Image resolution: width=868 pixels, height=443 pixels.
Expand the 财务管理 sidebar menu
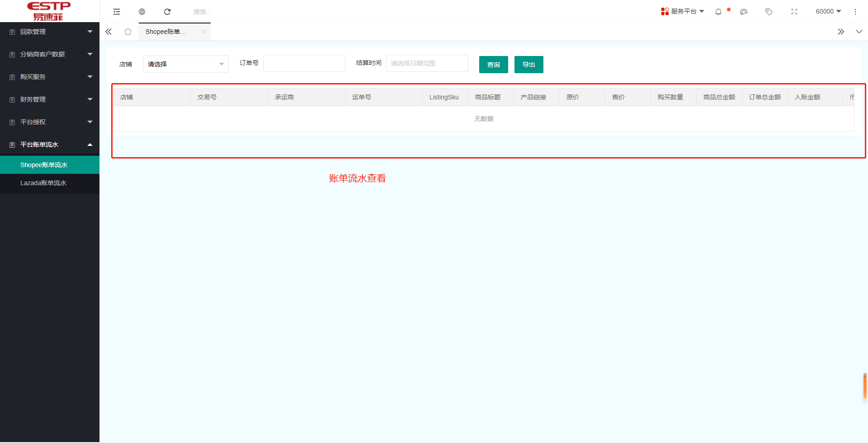50,99
